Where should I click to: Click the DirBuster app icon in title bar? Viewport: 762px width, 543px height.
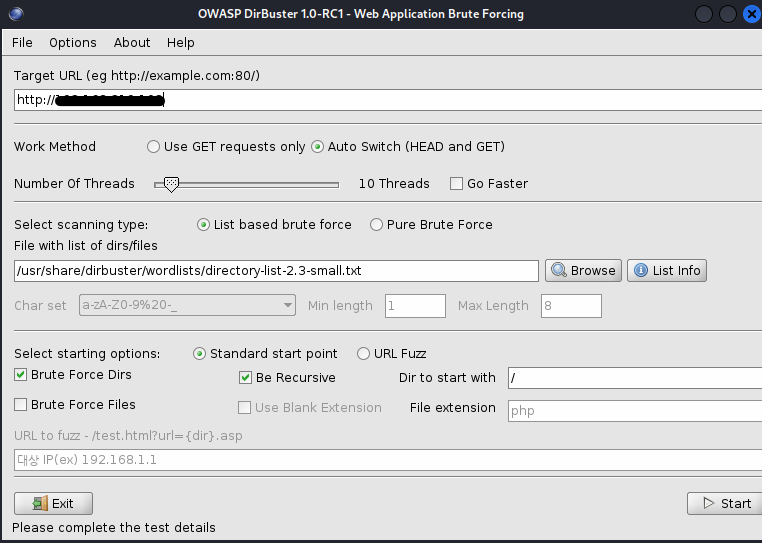pos(14,14)
